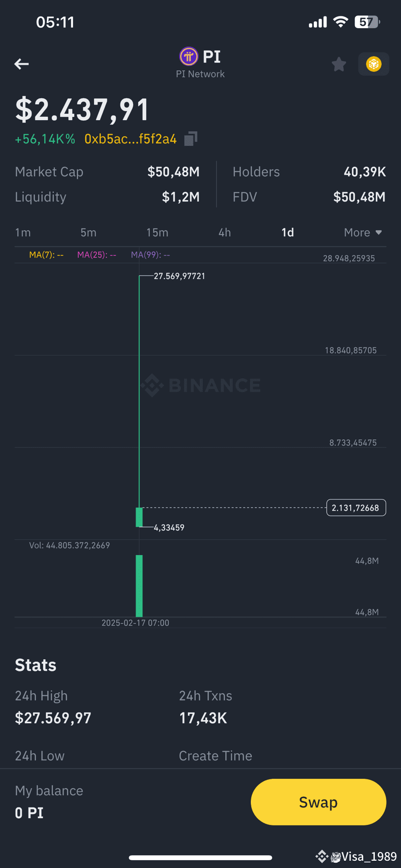Select the 1m chart interval
Screen dimensions: 401x868
coord(23,232)
